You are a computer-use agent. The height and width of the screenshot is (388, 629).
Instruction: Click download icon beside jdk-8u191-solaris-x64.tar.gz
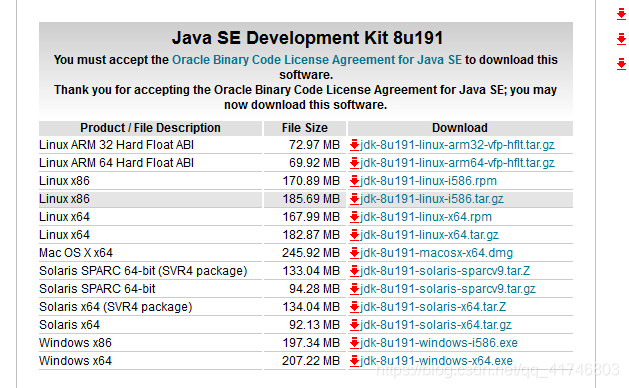(x=354, y=325)
